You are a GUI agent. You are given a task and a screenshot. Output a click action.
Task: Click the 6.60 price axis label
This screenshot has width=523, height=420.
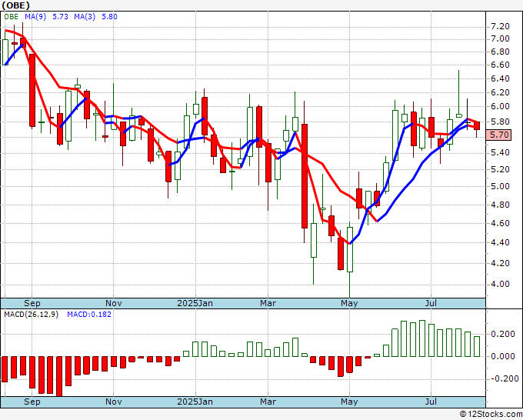click(x=500, y=65)
